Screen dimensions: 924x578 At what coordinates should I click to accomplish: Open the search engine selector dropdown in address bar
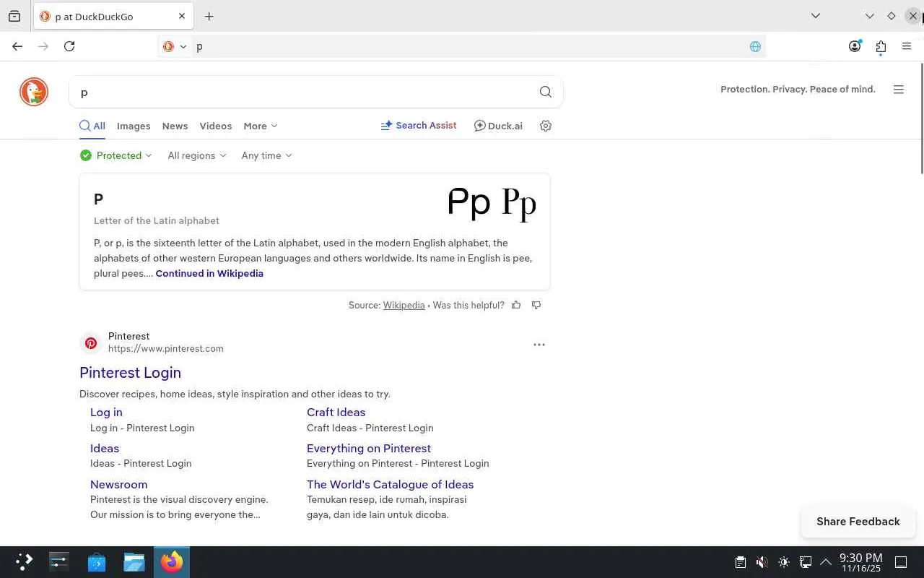point(174,46)
